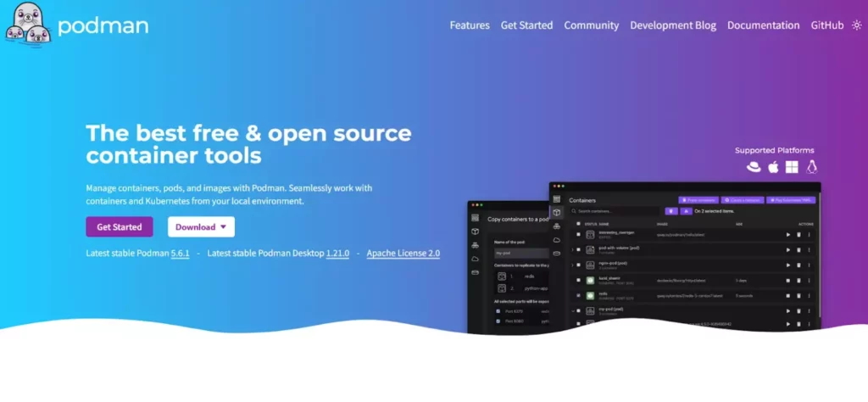Open the Apache License 2.0 link
The height and width of the screenshot is (402, 868).
click(403, 253)
